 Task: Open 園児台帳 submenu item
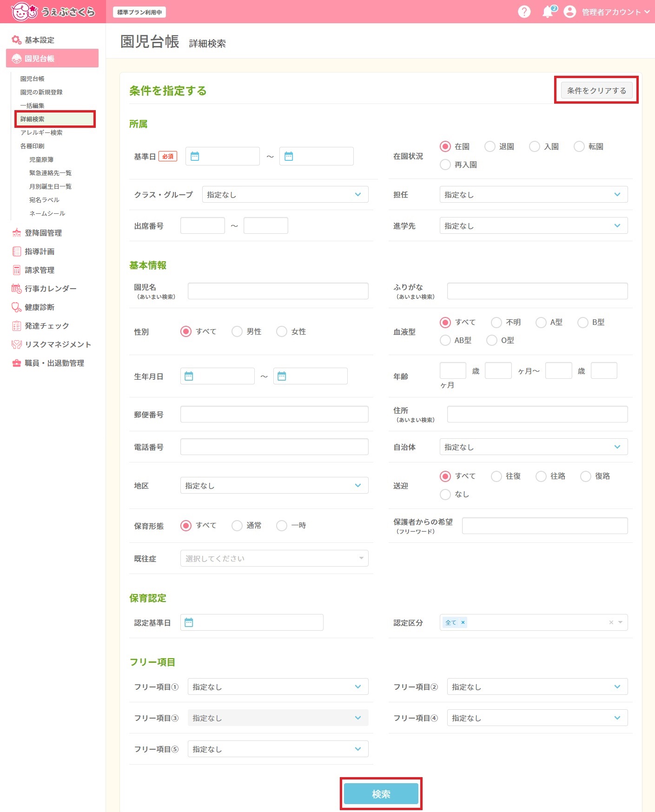click(x=33, y=79)
